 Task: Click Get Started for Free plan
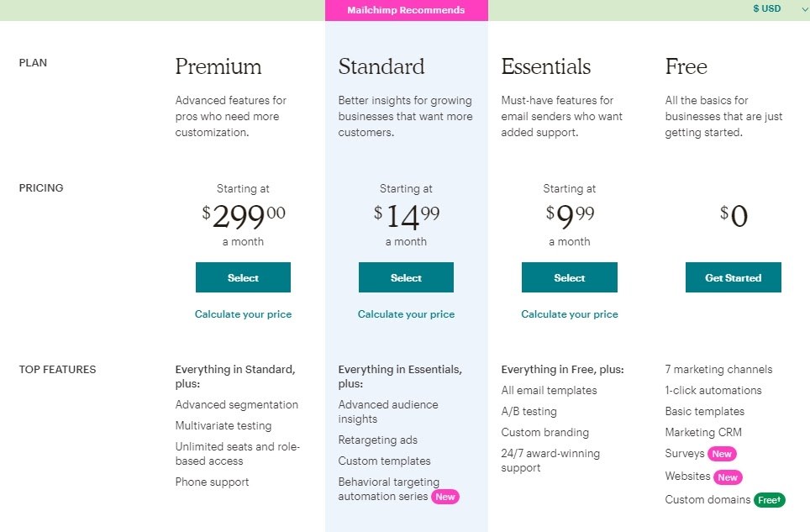pyautogui.click(x=733, y=277)
